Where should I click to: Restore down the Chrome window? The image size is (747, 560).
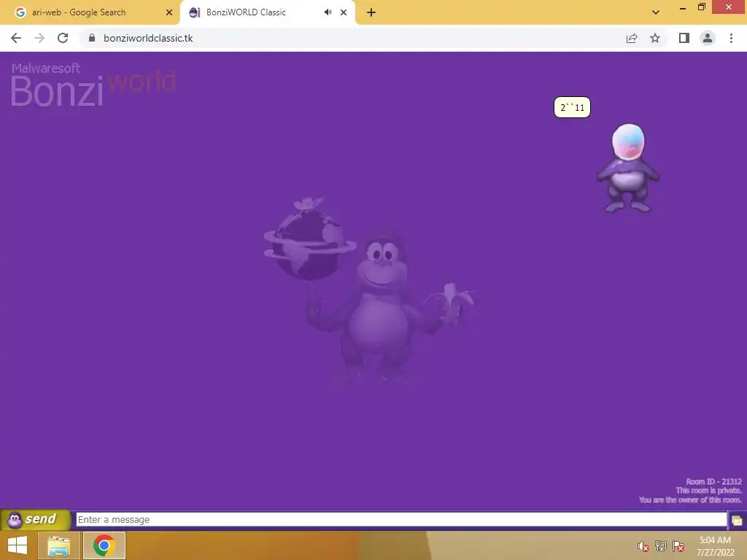tap(702, 7)
